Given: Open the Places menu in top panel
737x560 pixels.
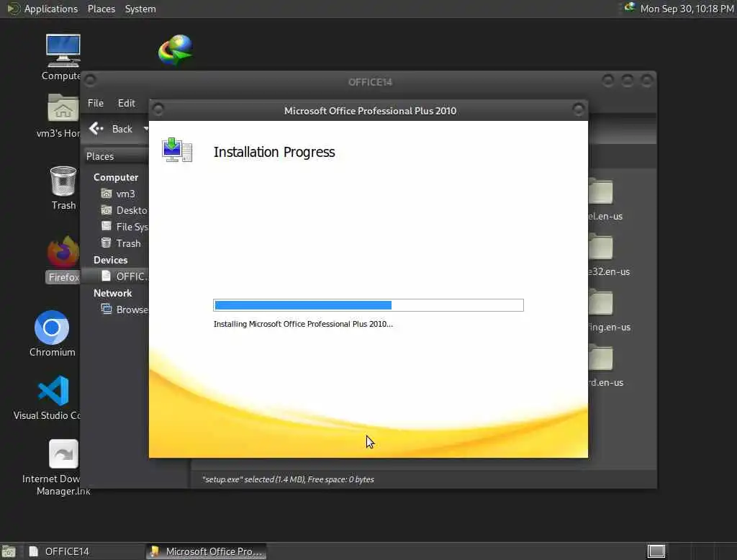Looking at the screenshot, I should [101, 9].
